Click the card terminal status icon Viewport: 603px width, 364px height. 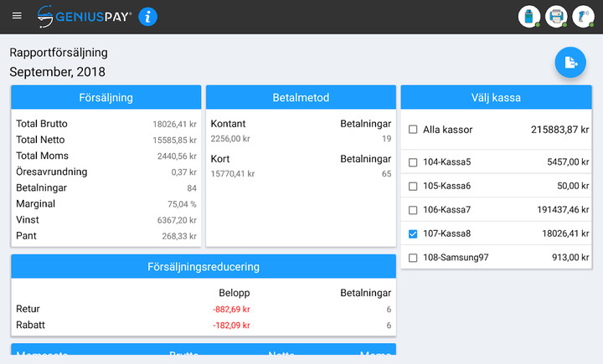[x=529, y=17]
